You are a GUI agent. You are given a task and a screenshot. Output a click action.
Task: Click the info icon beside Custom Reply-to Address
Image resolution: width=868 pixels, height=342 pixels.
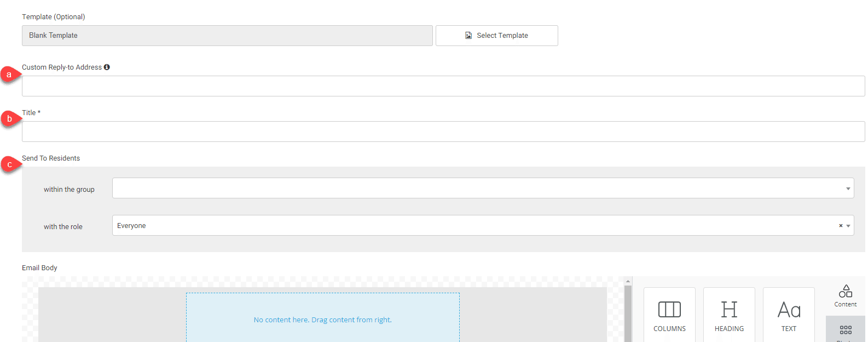tap(107, 67)
